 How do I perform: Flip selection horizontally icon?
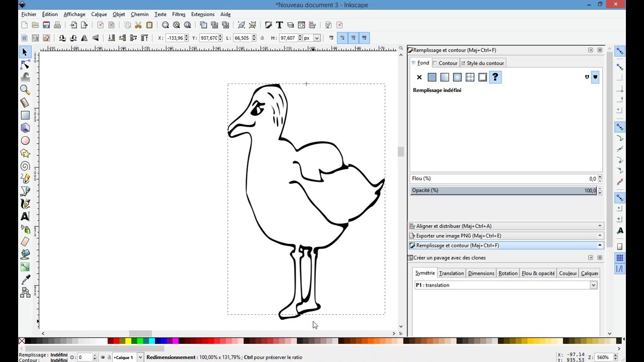(85, 38)
